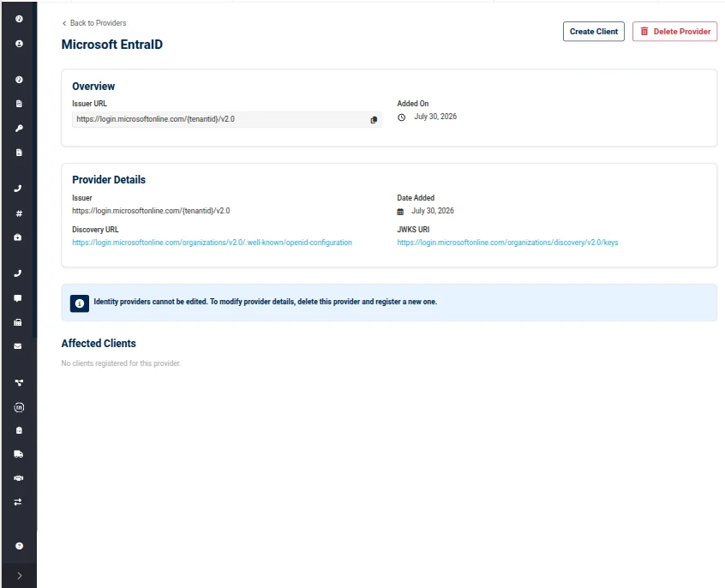Open the key icon in the sidebar

(19, 129)
